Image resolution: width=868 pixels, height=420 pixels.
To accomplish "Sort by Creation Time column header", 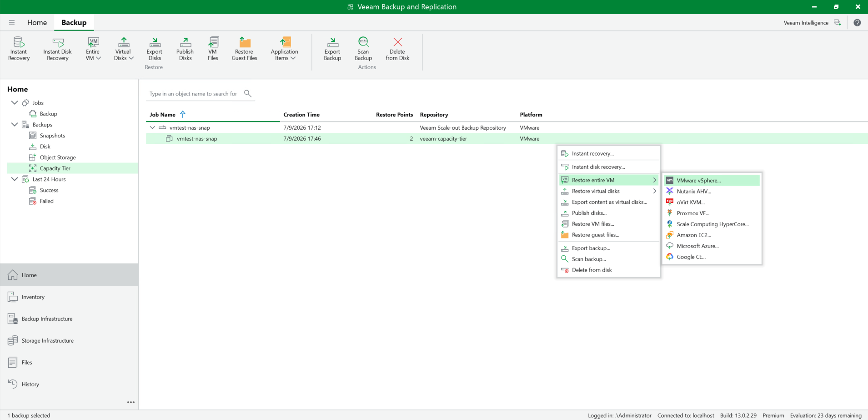I will (301, 115).
